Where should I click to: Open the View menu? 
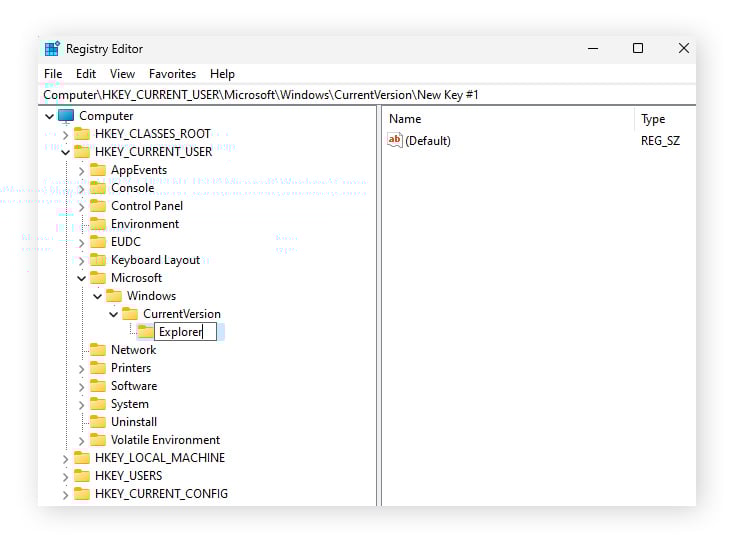[122, 74]
